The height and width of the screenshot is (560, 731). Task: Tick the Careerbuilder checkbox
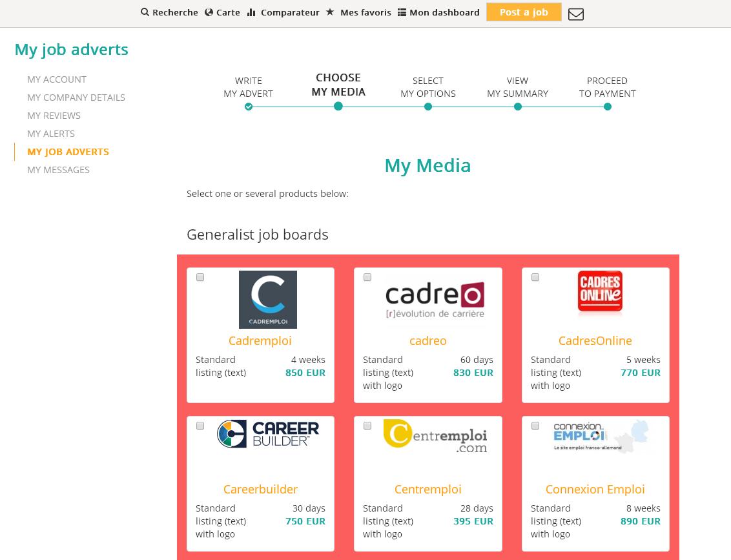pyautogui.click(x=200, y=426)
